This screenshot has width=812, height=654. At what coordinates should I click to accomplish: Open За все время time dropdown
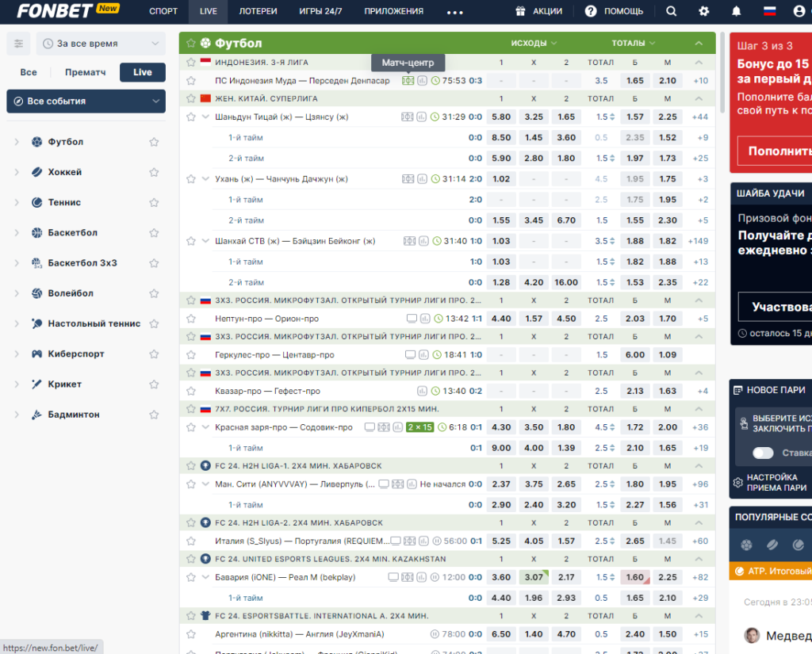pos(101,44)
